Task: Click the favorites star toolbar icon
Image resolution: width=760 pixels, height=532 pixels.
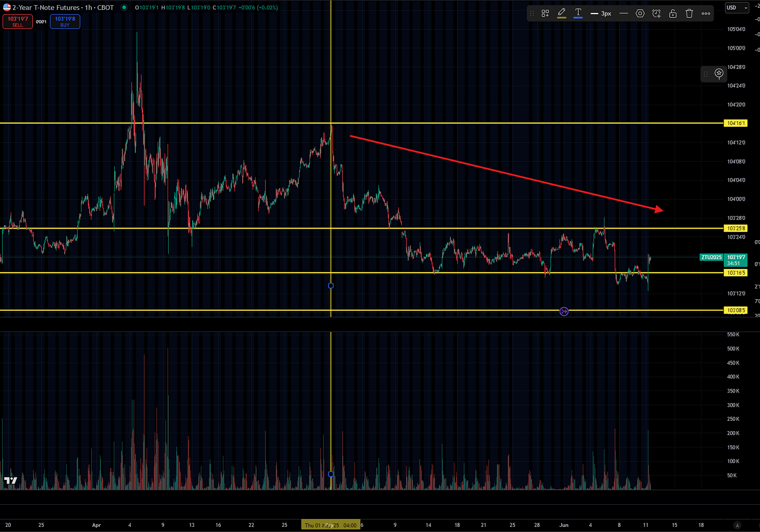Action: (719, 73)
